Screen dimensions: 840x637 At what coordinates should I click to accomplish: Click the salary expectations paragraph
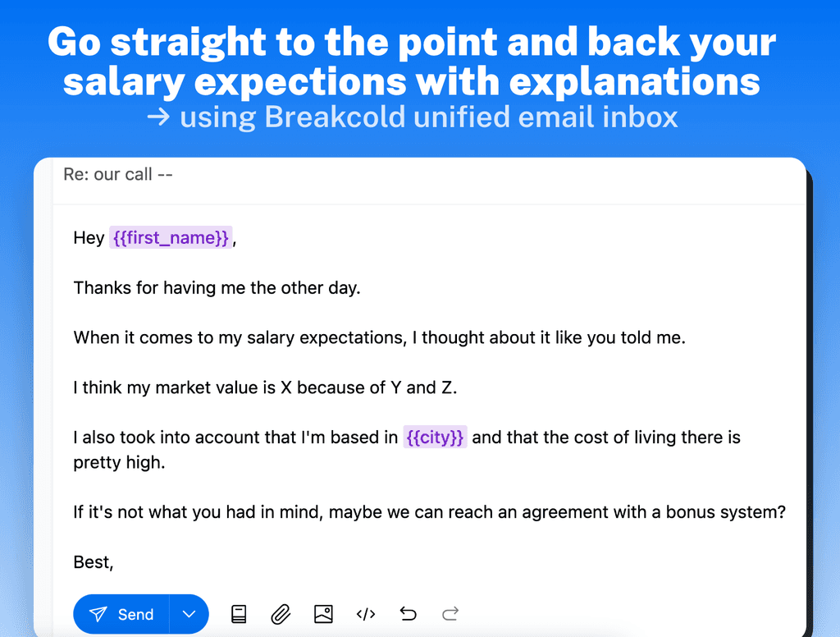379,337
